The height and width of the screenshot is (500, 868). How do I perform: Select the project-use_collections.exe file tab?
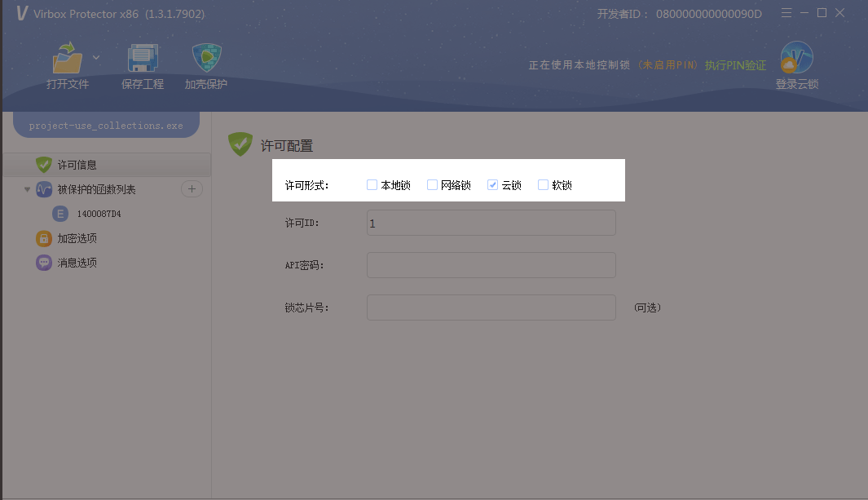tap(106, 125)
